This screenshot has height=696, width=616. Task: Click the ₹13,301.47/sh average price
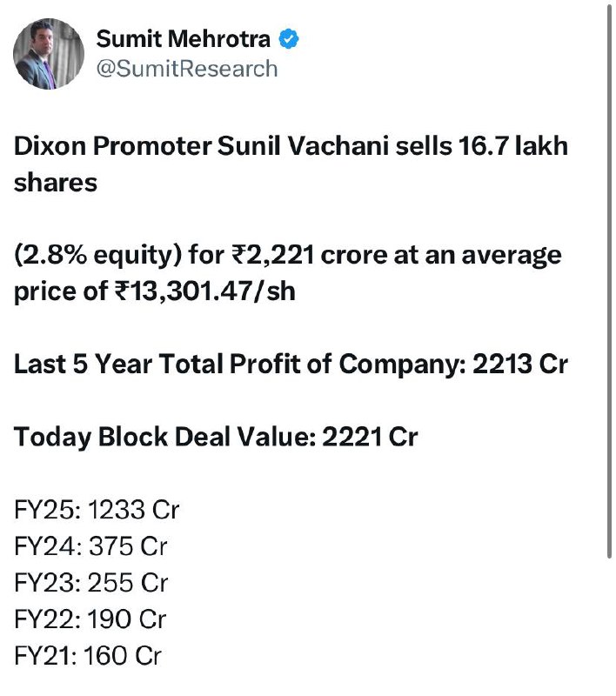205,292
